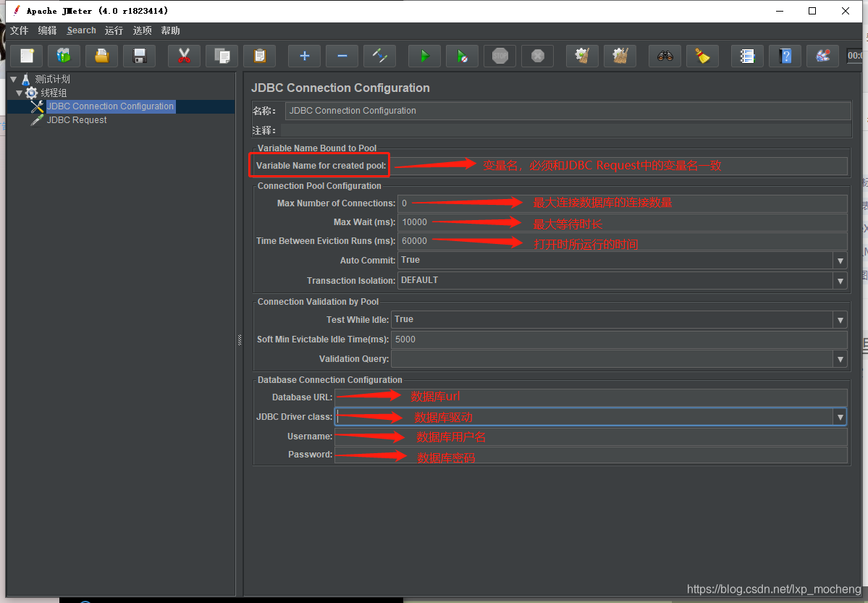Open the Validation Query dropdown

(x=840, y=359)
